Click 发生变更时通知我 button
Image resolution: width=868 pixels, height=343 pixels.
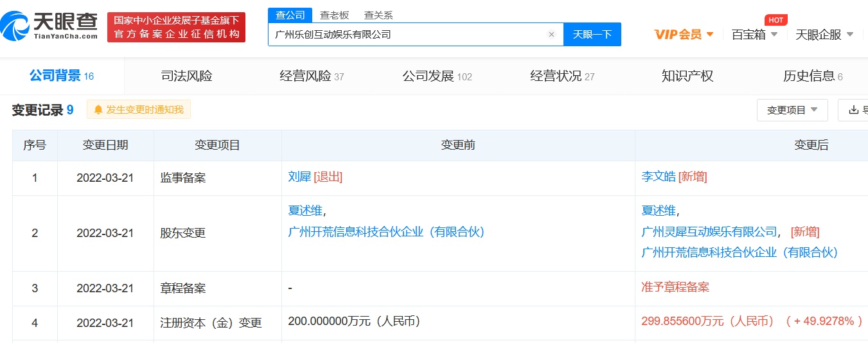139,110
